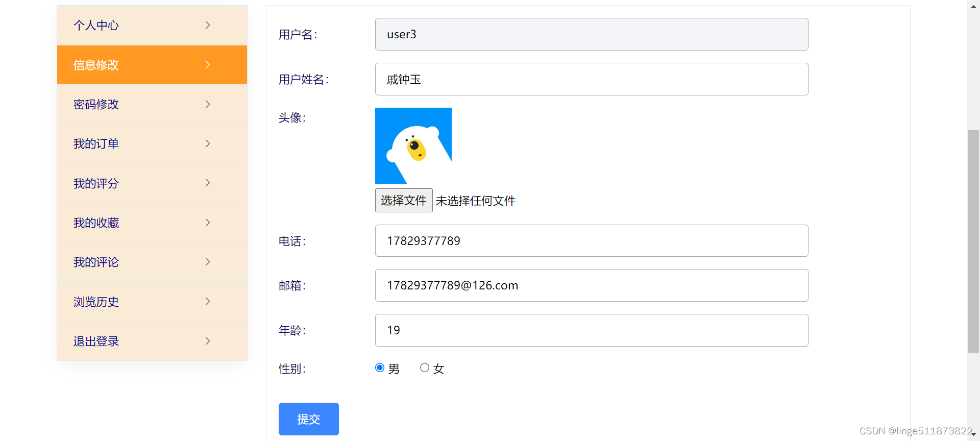Select the 信息修改 sidebar item
This screenshot has width=980, height=441.
tap(152, 65)
